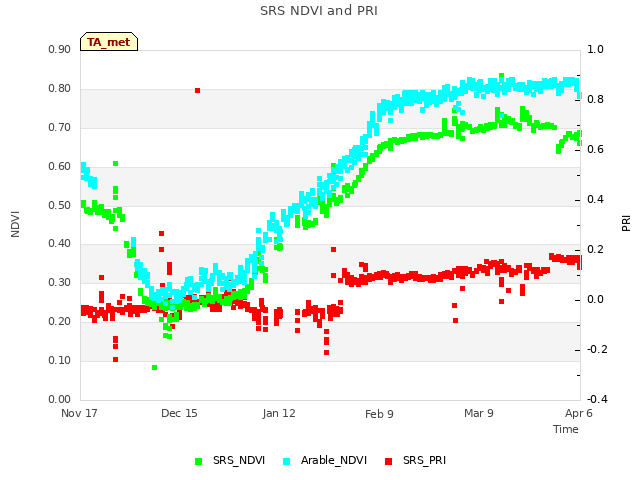
Task: Click the 0.70 NDVI axis value
Action: pyautogui.click(x=60, y=127)
